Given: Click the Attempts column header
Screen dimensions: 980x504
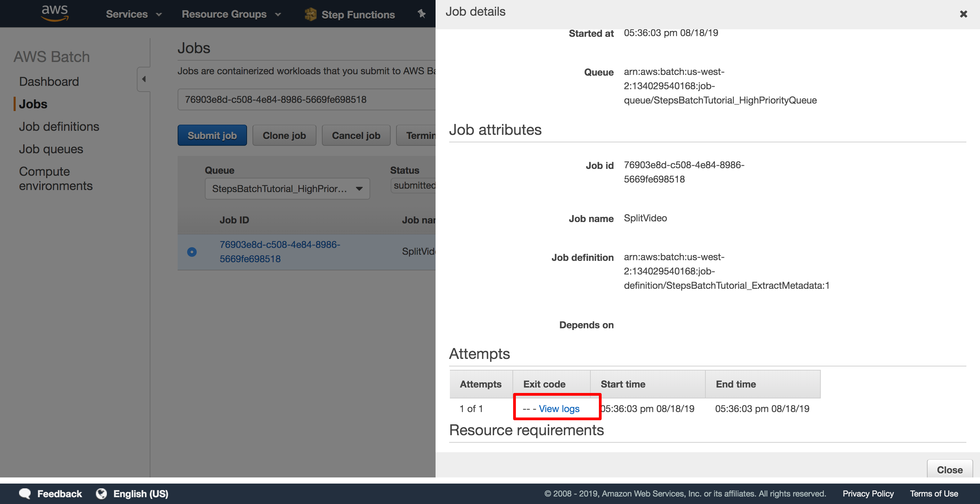Looking at the screenshot, I should tap(480, 384).
